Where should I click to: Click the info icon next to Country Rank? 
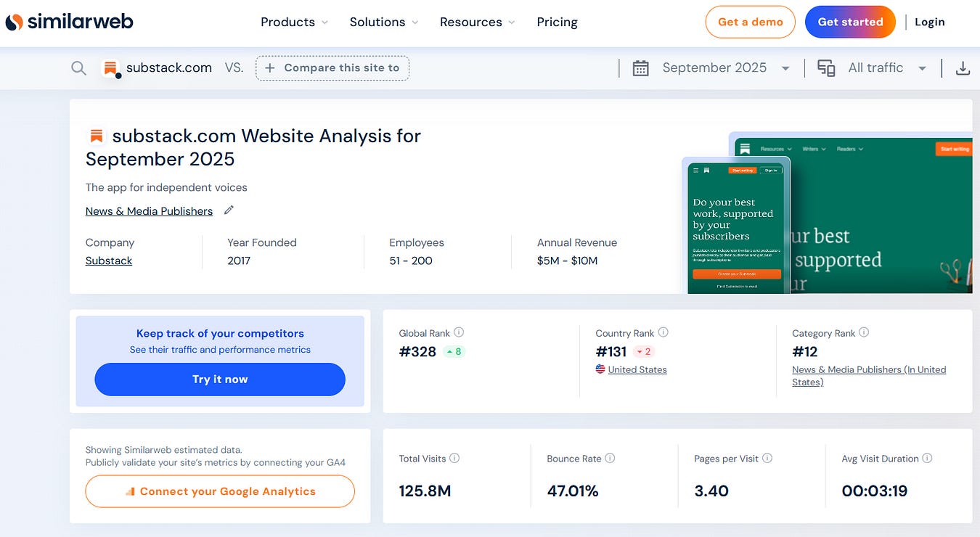click(663, 332)
